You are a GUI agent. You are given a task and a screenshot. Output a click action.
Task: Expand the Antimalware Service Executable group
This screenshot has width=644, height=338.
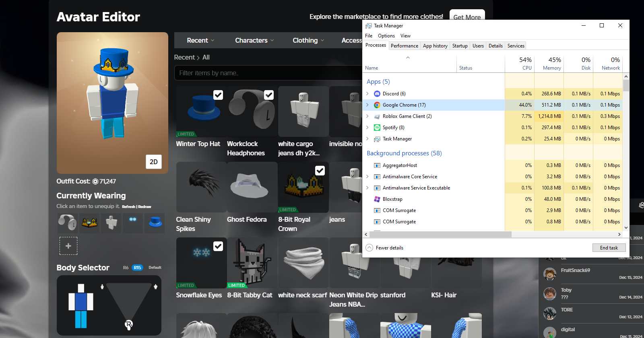point(367,188)
